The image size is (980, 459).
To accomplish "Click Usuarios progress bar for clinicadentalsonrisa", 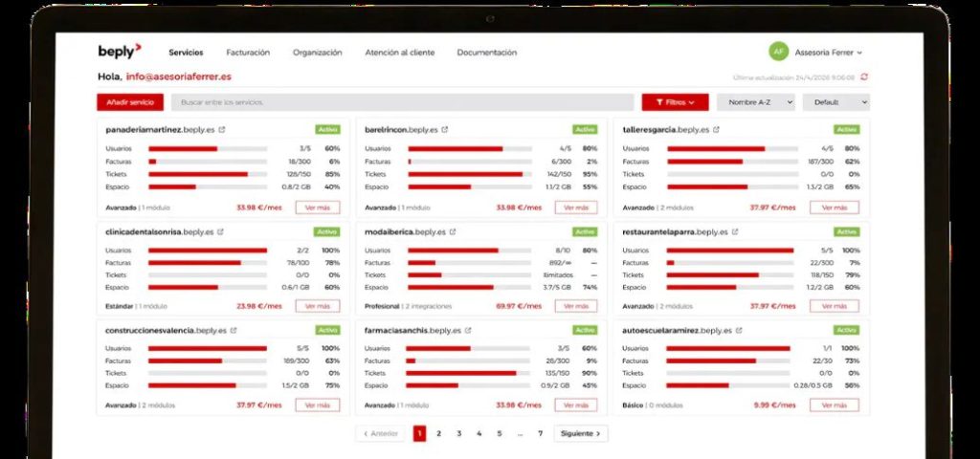I will [x=208, y=251].
